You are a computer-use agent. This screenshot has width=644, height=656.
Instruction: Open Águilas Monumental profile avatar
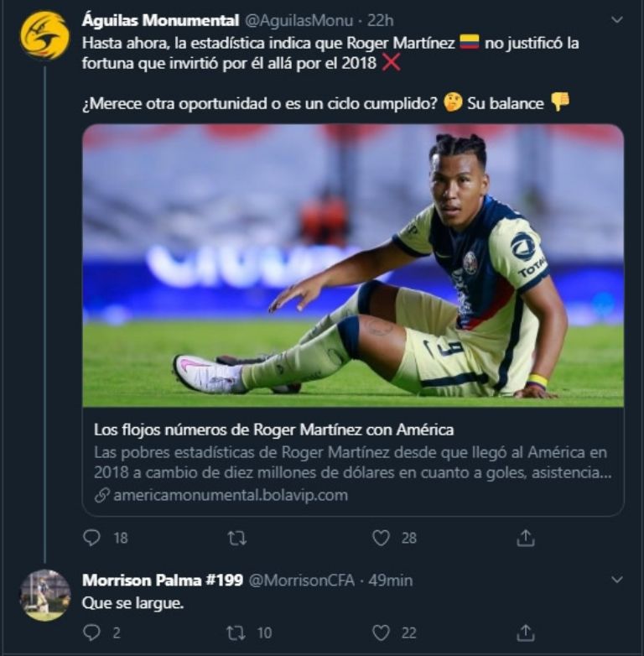44,35
